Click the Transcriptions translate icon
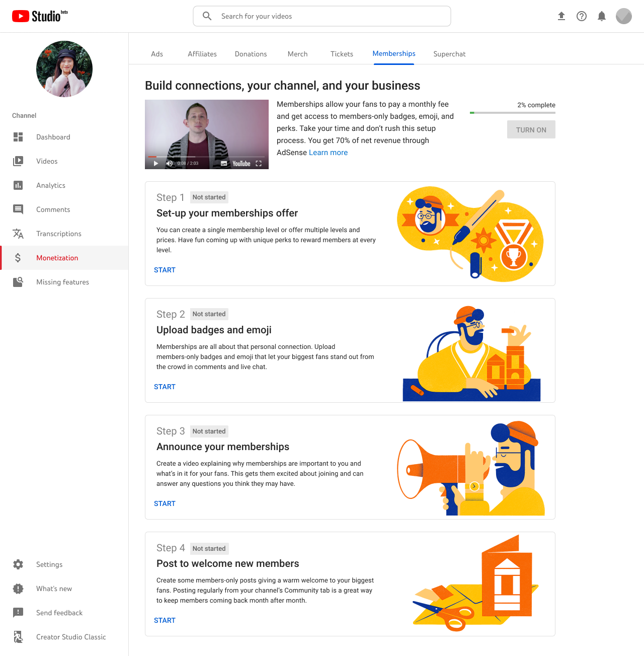Viewport: 644px width, 656px height. (x=18, y=234)
